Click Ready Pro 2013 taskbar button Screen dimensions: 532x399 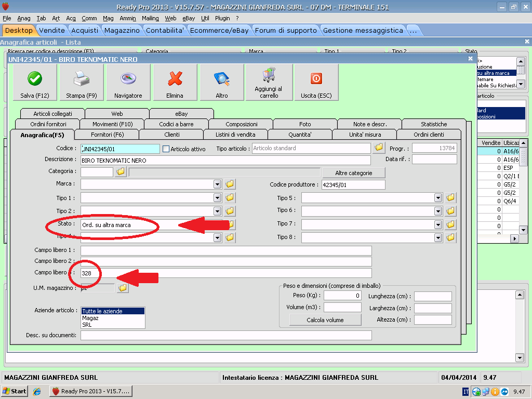tap(90, 391)
